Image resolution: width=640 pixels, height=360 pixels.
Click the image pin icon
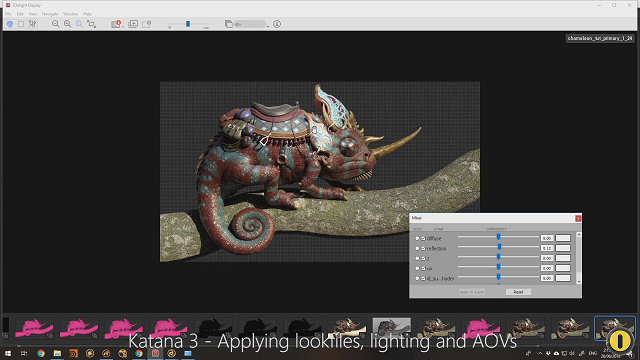147,24
